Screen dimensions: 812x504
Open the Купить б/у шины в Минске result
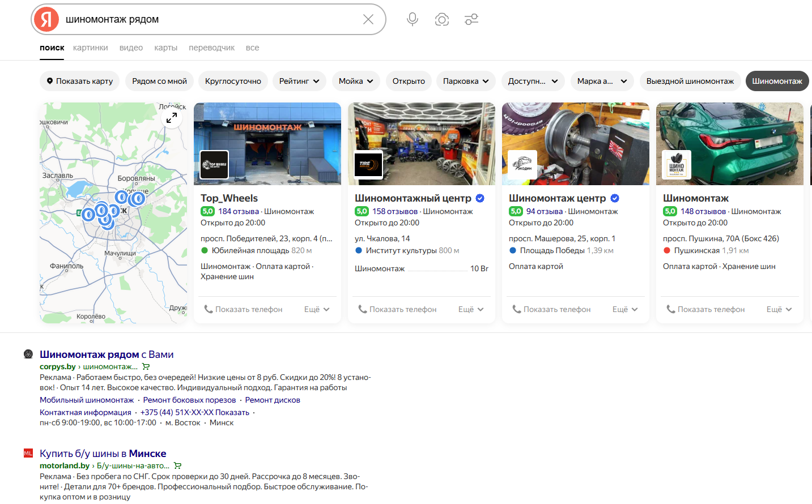(x=103, y=453)
